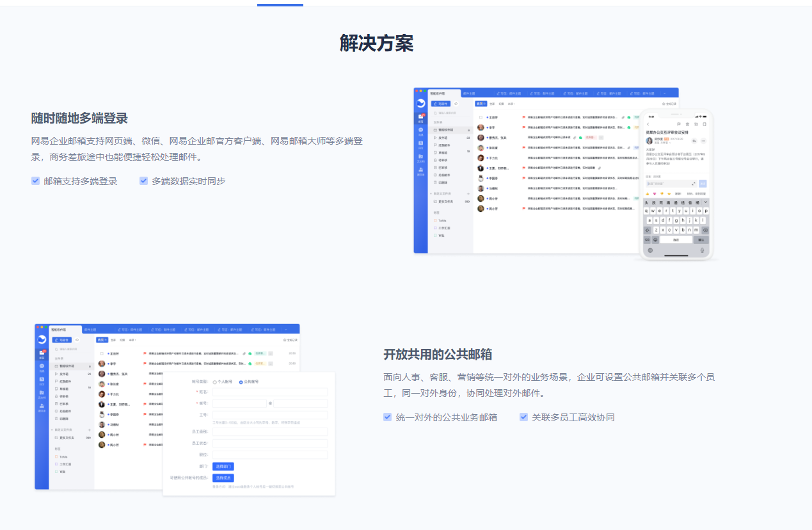Click 姓名 input field in account form
Screen dimensions: 812x530
pyautogui.click(x=270, y=392)
